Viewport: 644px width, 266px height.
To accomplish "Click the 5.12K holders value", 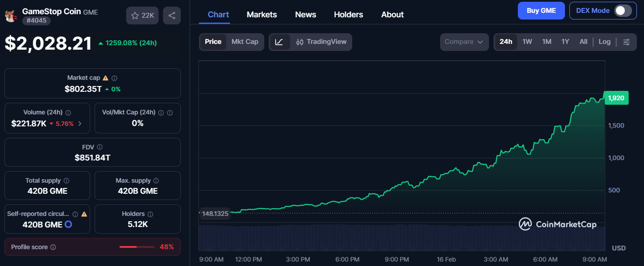I will [x=138, y=225].
